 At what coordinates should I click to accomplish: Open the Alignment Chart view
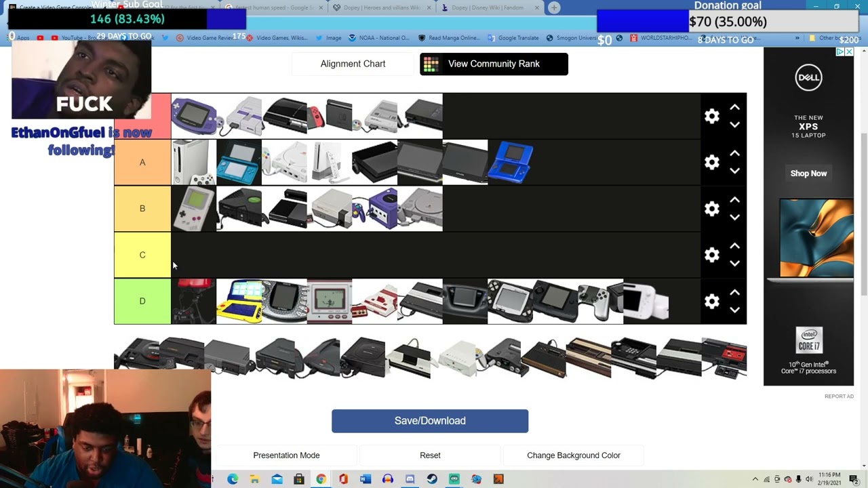click(x=353, y=64)
